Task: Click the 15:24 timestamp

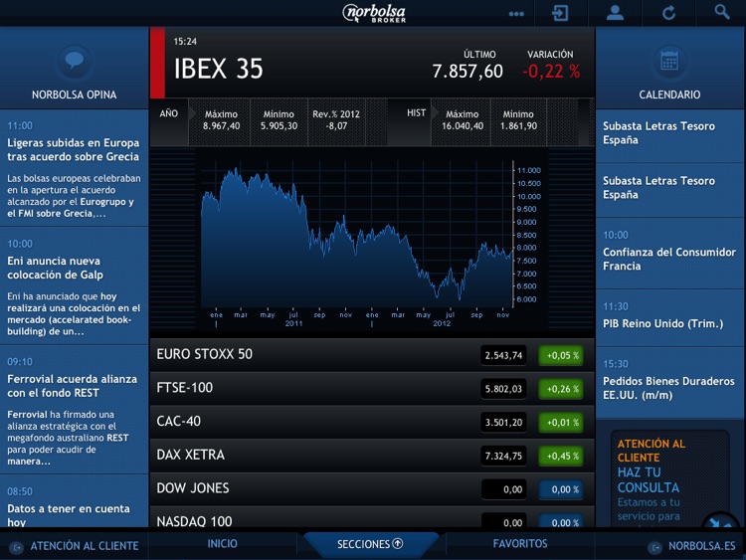Action: point(185,42)
